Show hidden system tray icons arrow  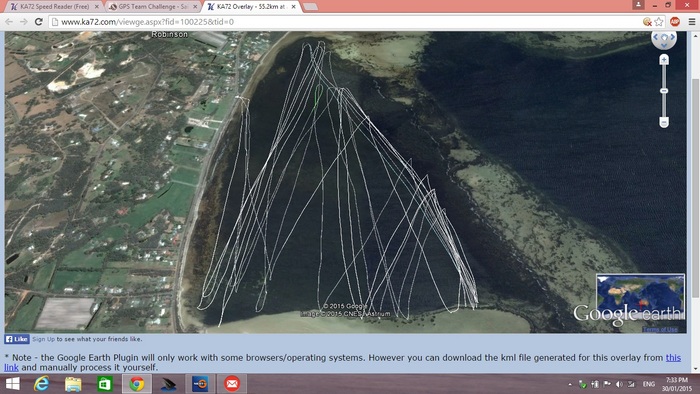pos(570,384)
